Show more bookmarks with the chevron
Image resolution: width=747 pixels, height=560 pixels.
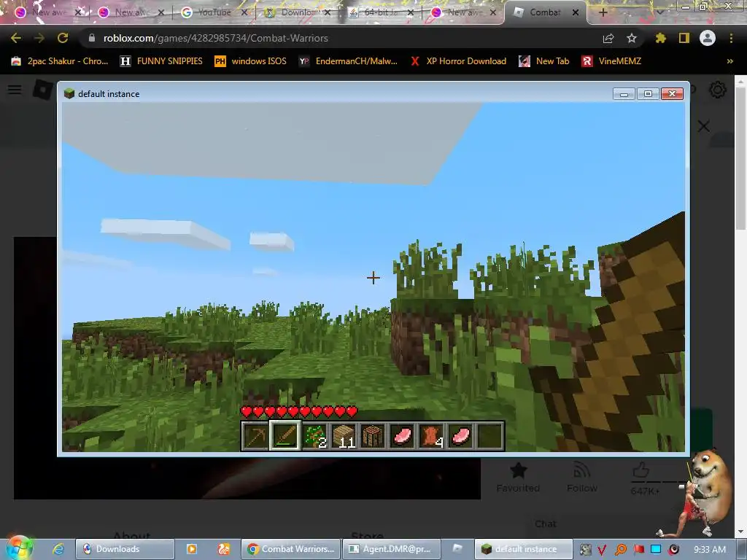[729, 61]
